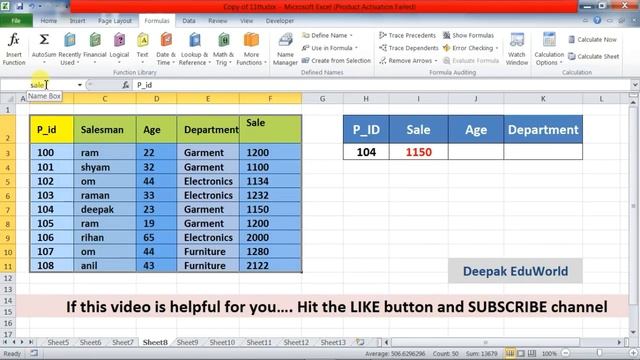Open the Financial functions library
The image size is (640, 360).
pos(95,49)
